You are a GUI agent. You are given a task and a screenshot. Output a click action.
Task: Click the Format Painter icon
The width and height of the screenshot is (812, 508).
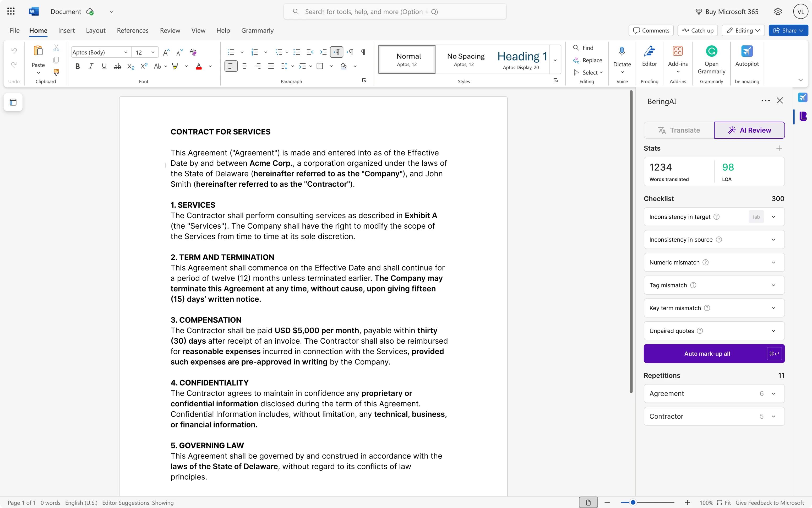pos(56,72)
